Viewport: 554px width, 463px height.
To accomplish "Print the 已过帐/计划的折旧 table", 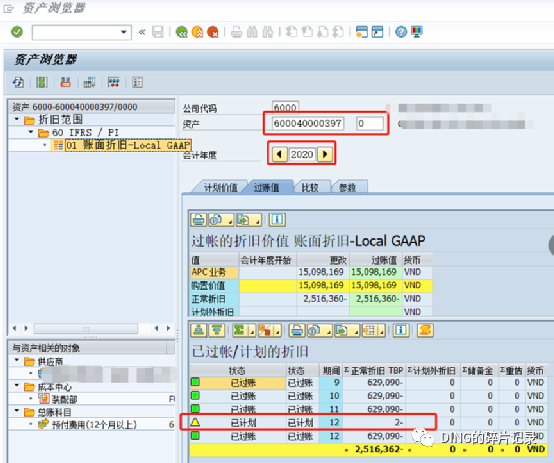I will pyautogui.click(x=297, y=330).
